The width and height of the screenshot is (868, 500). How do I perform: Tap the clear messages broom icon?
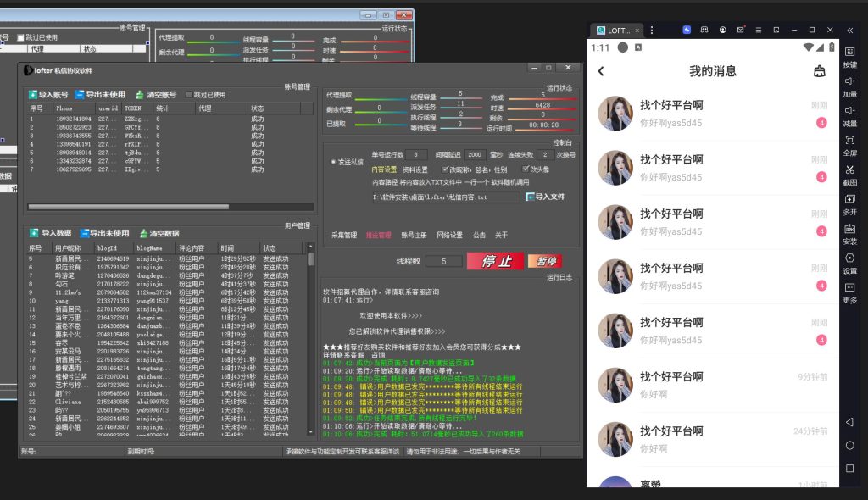coord(819,71)
